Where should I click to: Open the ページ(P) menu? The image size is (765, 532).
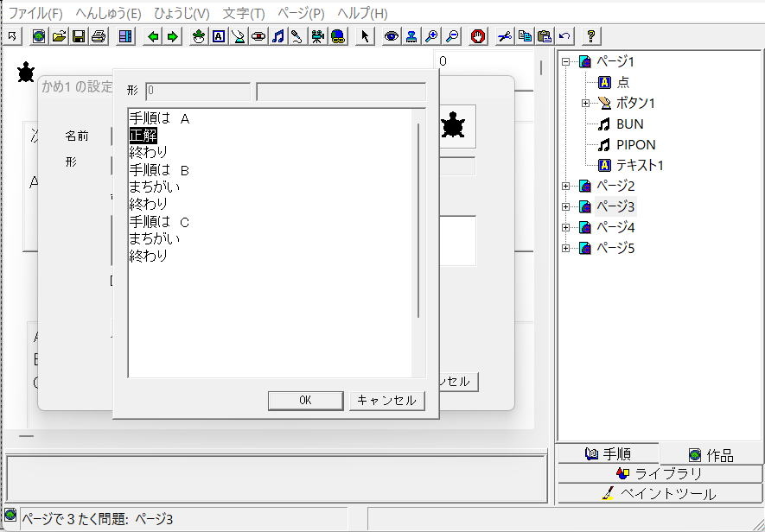pos(301,14)
